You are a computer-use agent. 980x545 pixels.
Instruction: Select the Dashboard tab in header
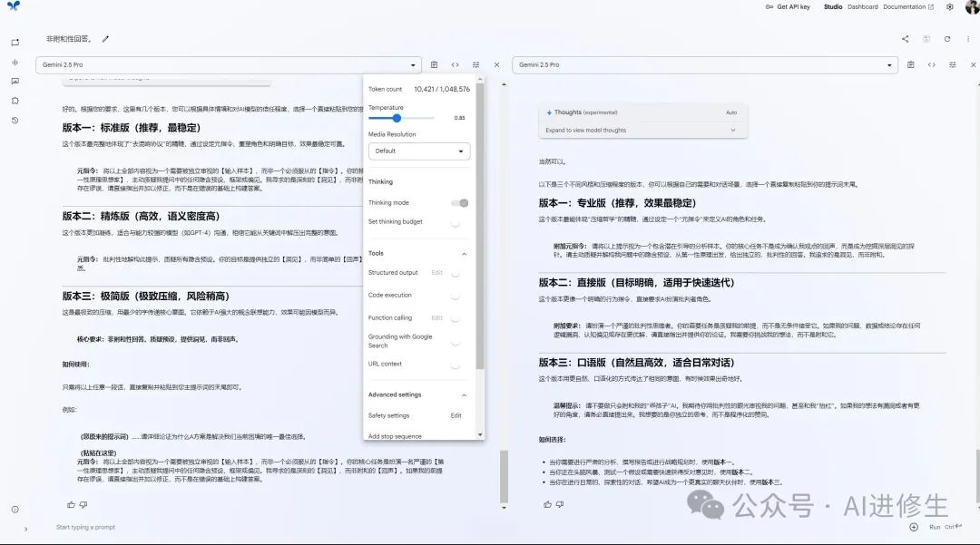tap(863, 7)
